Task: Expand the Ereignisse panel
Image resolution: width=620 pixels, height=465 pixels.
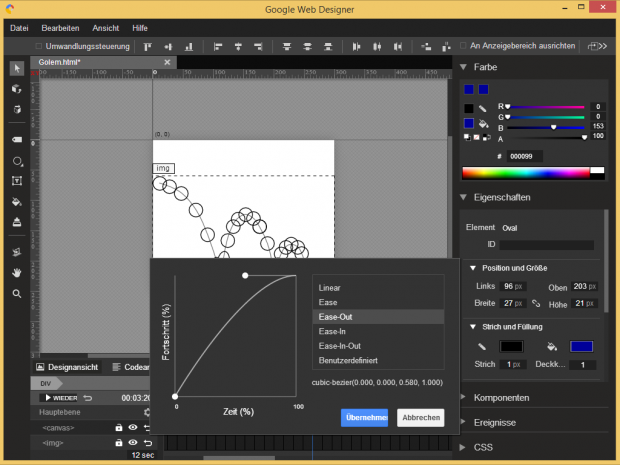Action: point(496,422)
